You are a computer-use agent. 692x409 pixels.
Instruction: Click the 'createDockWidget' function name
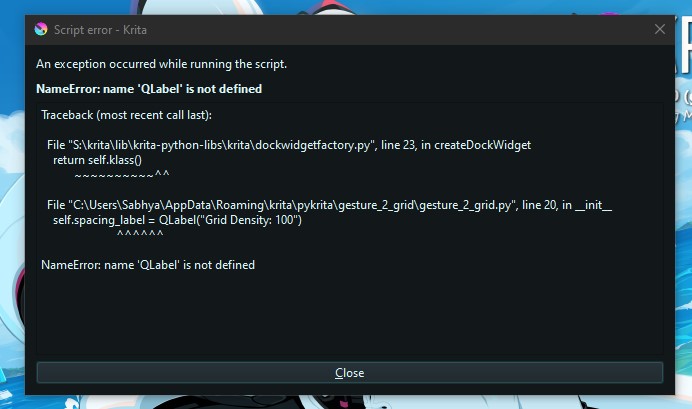tap(482, 145)
